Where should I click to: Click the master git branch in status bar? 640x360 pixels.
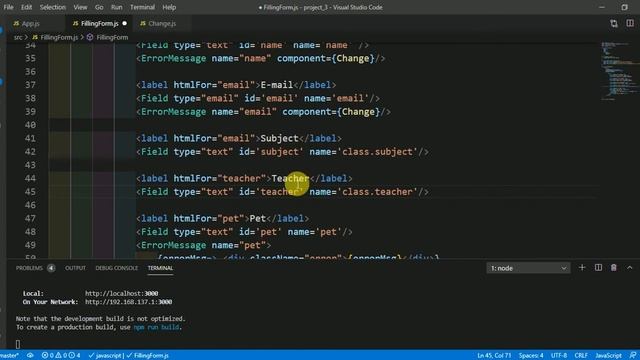pyautogui.click(x=9, y=356)
